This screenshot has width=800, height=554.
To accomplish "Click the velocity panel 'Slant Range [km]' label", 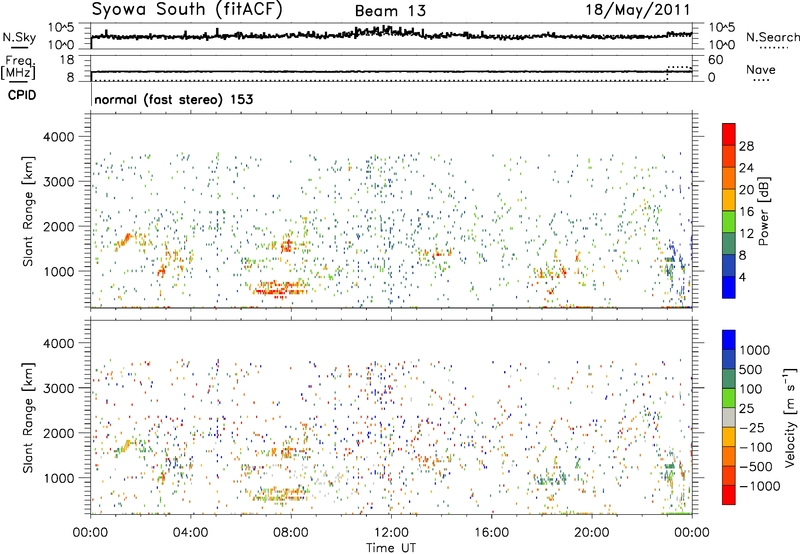I will click(28, 417).
